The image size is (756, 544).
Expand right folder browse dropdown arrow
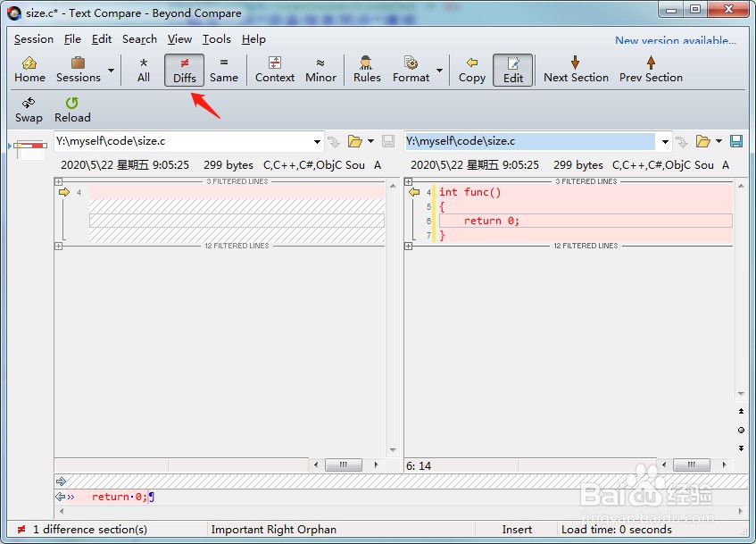(x=719, y=141)
